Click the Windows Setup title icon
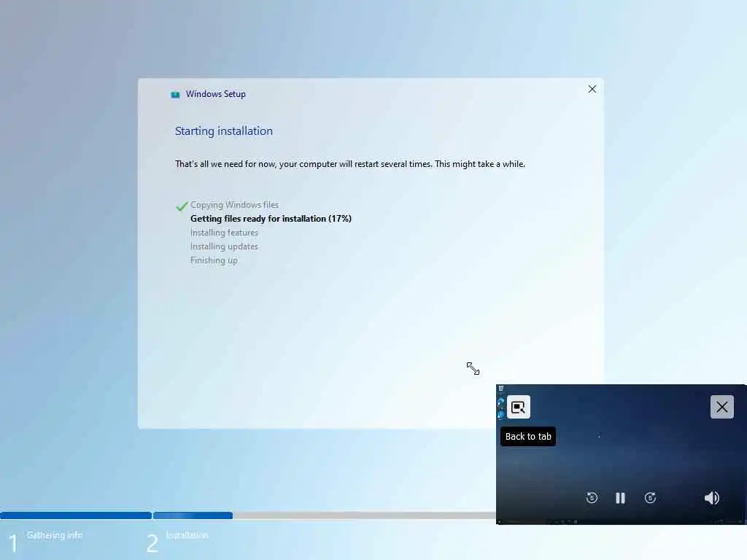 click(175, 95)
